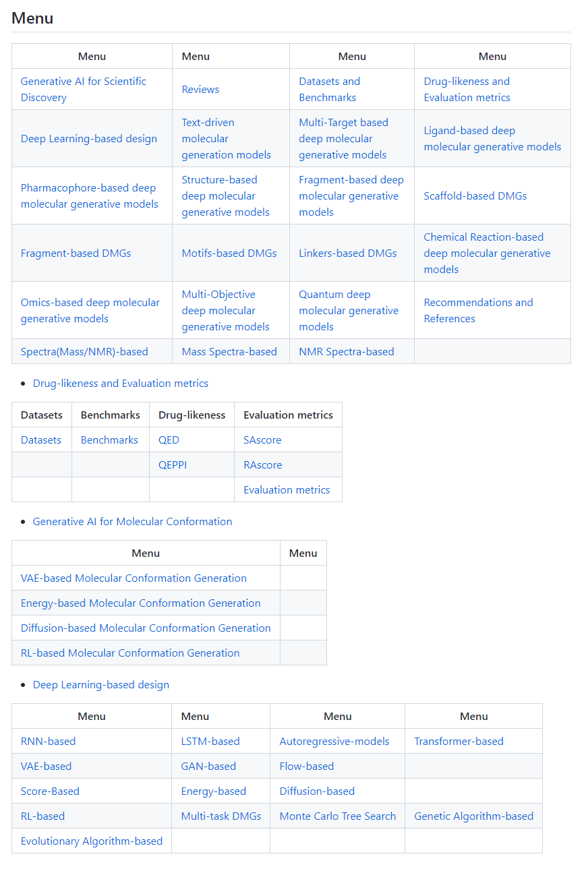Viewport: 588px width, 871px height.
Task: Click the Genetic Algorithm-based link
Action: 473,816
